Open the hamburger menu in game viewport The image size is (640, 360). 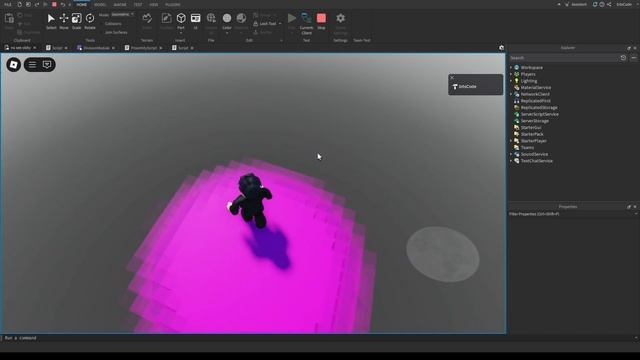tap(32, 64)
